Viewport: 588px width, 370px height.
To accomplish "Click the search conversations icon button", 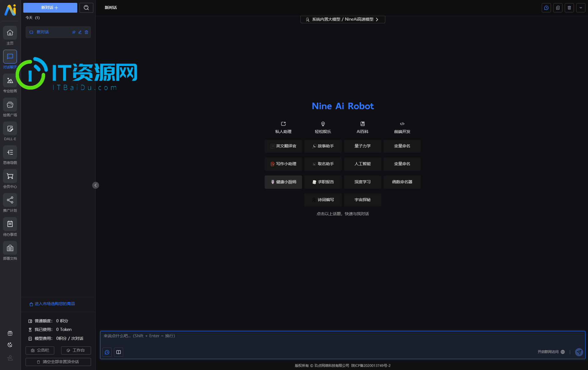I will click(x=86, y=8).
